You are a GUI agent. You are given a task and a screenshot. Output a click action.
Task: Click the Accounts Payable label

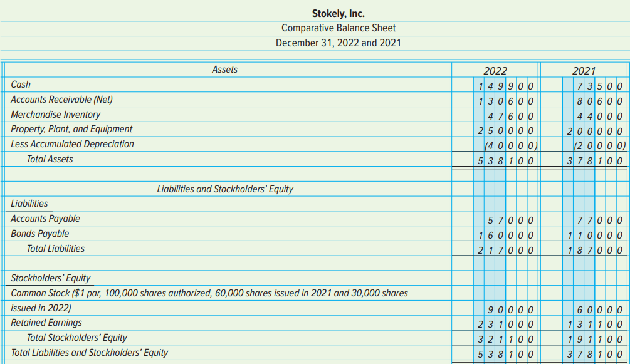tap(45, 219)
